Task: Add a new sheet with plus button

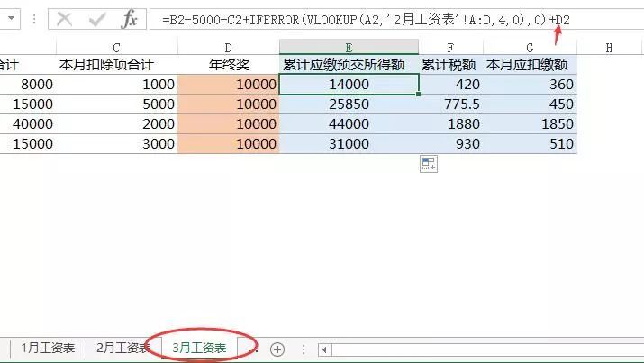Action: [x=277, y=349]
